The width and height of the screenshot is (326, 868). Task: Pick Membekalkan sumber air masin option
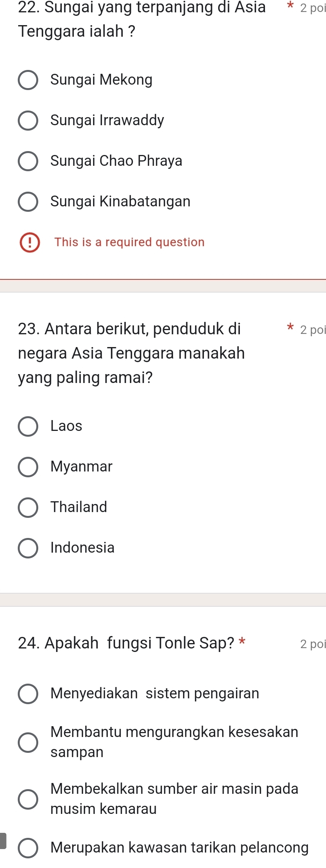pos(28,799)
